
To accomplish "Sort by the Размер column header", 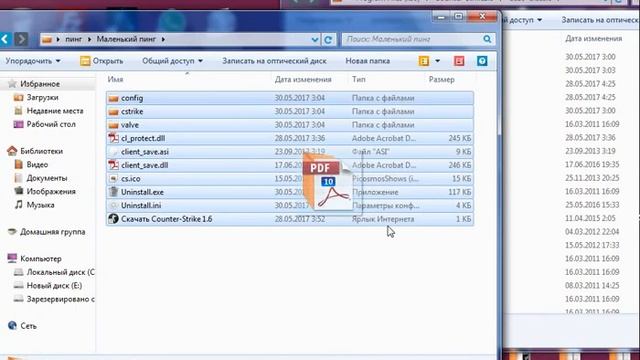I will [x=442, y=80].
